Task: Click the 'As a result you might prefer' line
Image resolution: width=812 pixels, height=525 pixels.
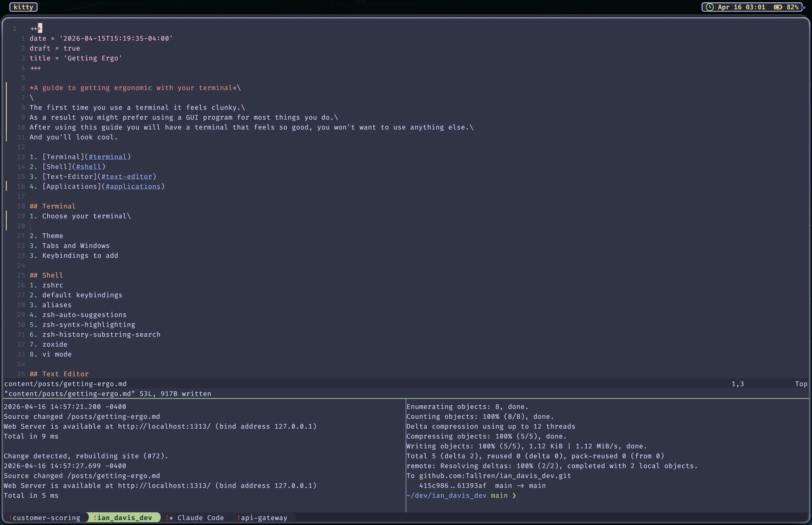Action: point(184,118)
